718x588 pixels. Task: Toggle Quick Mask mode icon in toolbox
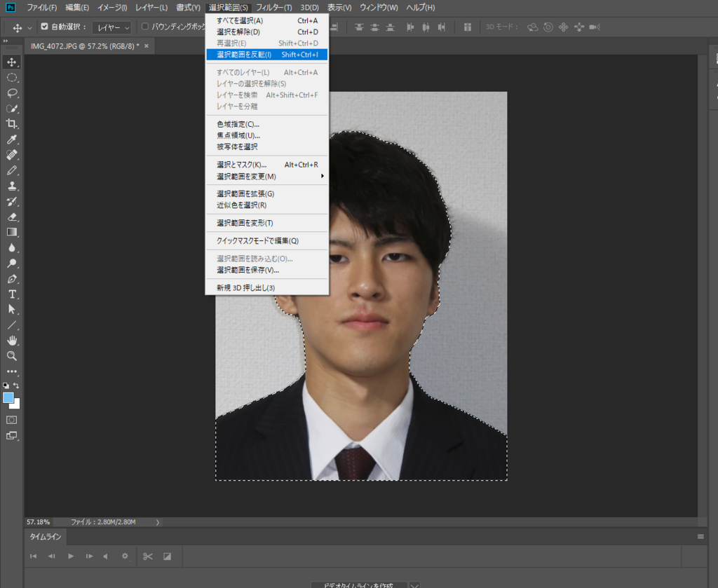12,420
